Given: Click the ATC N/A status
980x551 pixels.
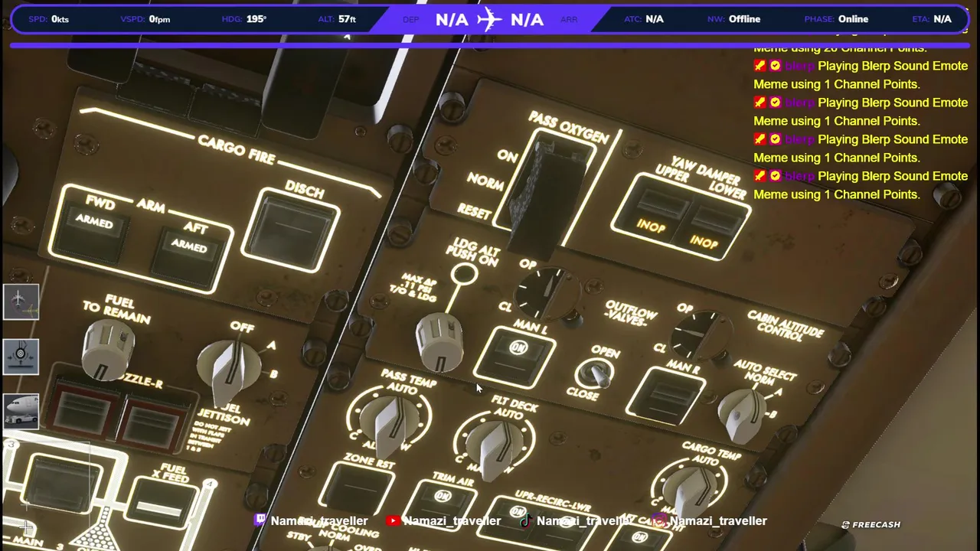Looking at the screenshot, I should point(644,19).
